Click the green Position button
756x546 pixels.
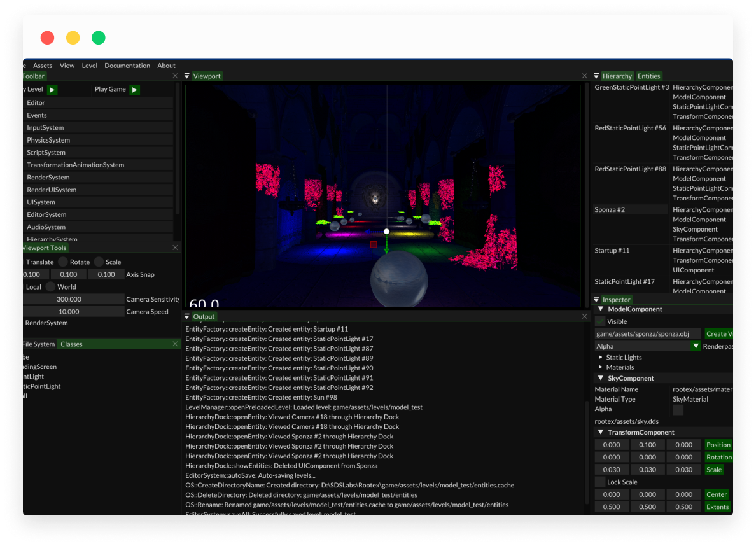(x=718, y=445)
